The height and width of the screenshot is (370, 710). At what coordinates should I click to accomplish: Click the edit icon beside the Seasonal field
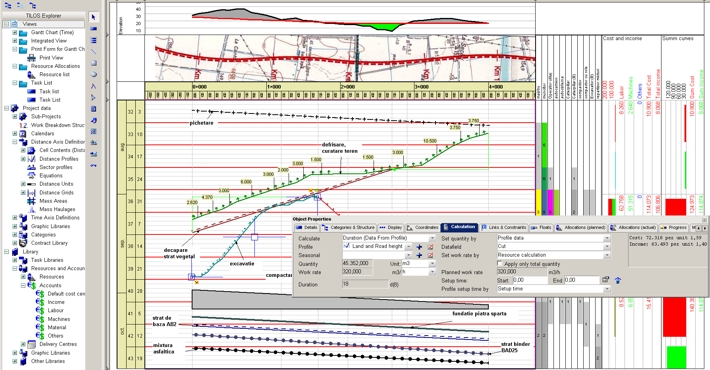coord(430,255)
